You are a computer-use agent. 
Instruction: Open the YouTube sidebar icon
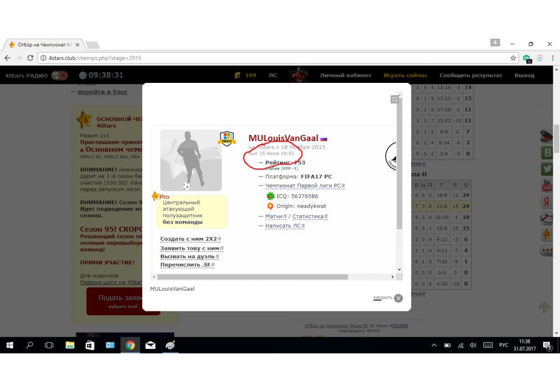coord(547,185)
